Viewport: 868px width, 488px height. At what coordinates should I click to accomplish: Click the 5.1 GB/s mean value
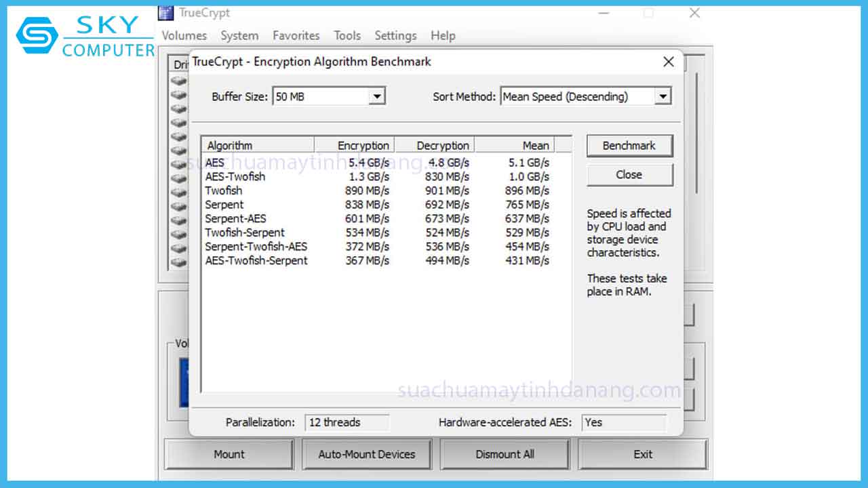(529, 163)
